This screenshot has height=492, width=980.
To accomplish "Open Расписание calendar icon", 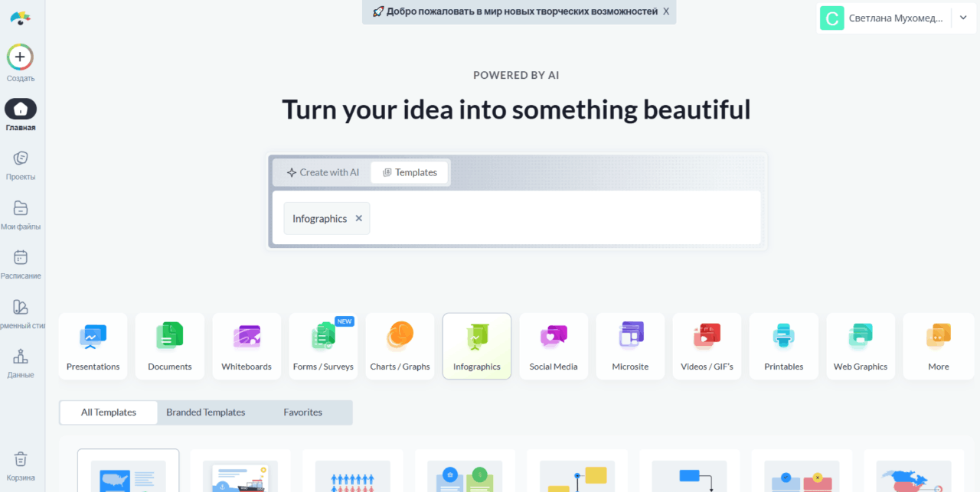I will [x=21, y=258].
